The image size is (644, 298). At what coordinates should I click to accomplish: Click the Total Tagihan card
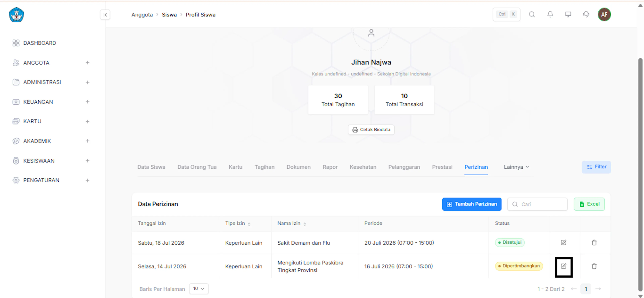click(x=338, y=100)
